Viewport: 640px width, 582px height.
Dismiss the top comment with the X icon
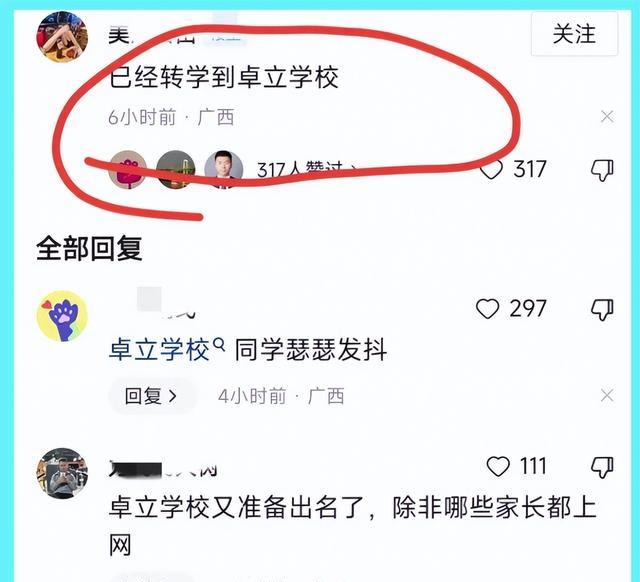pyautogui.click(x=607, y=117)
